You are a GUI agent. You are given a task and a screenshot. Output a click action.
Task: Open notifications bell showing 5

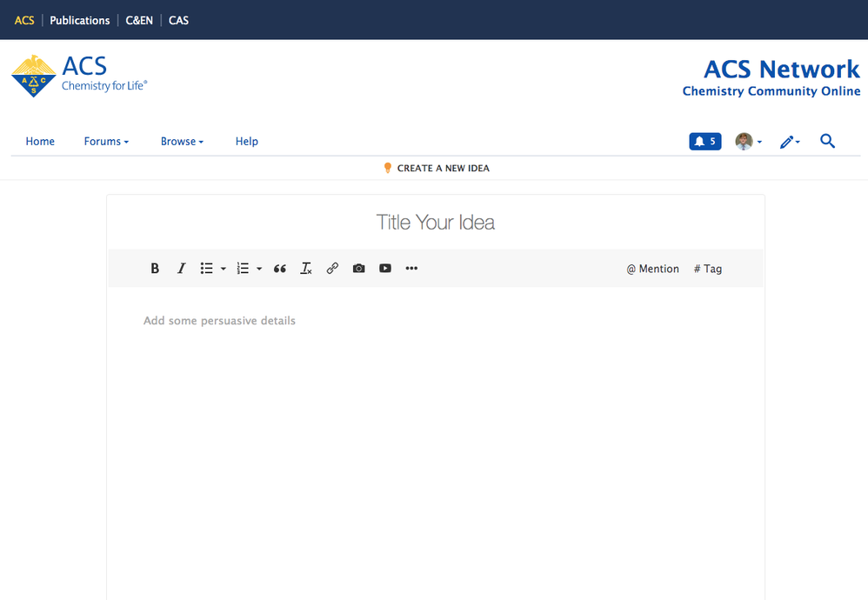[704, 141]
